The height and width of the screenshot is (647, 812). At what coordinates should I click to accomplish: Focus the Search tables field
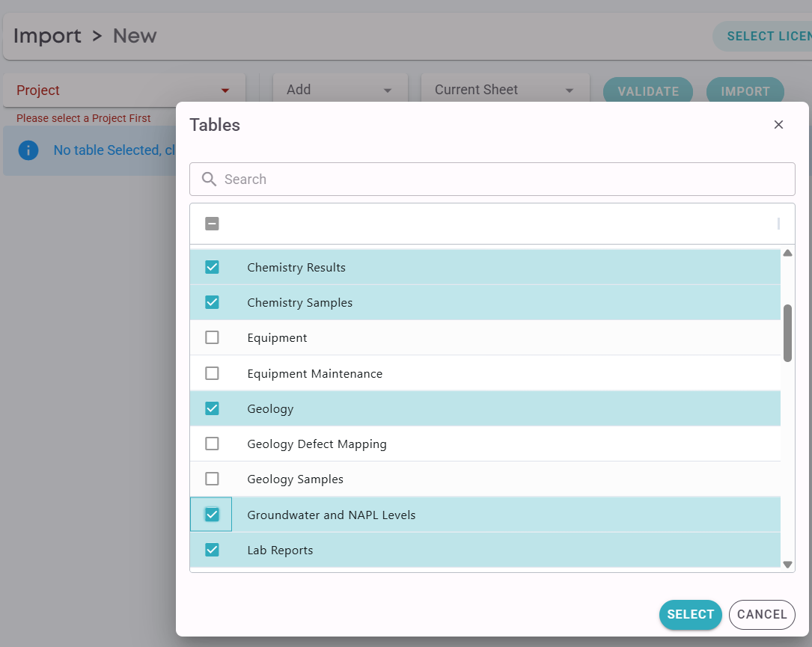[492, 179]
